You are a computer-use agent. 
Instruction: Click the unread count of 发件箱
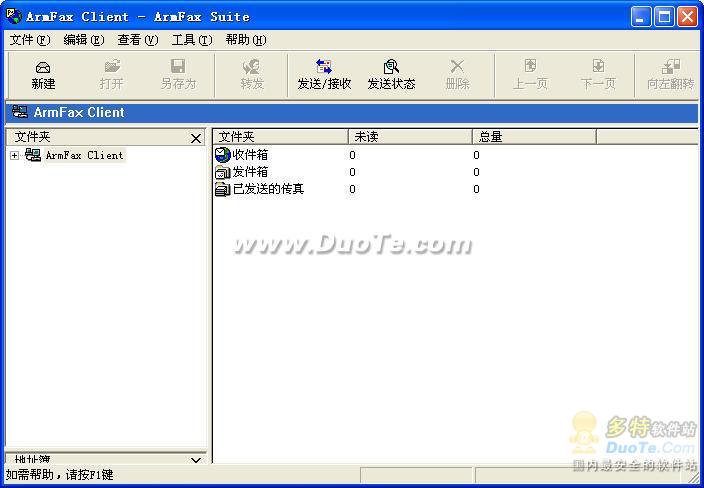point(352,172)
